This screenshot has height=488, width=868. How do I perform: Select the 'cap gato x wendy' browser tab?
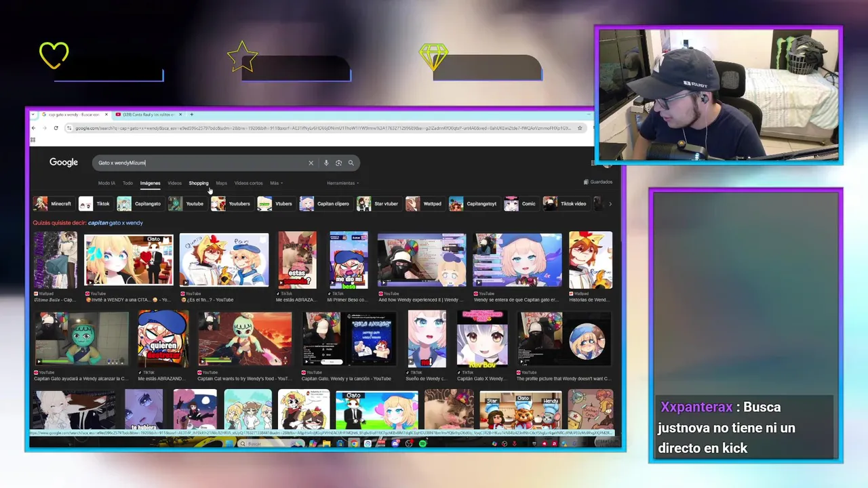[73, 115]
